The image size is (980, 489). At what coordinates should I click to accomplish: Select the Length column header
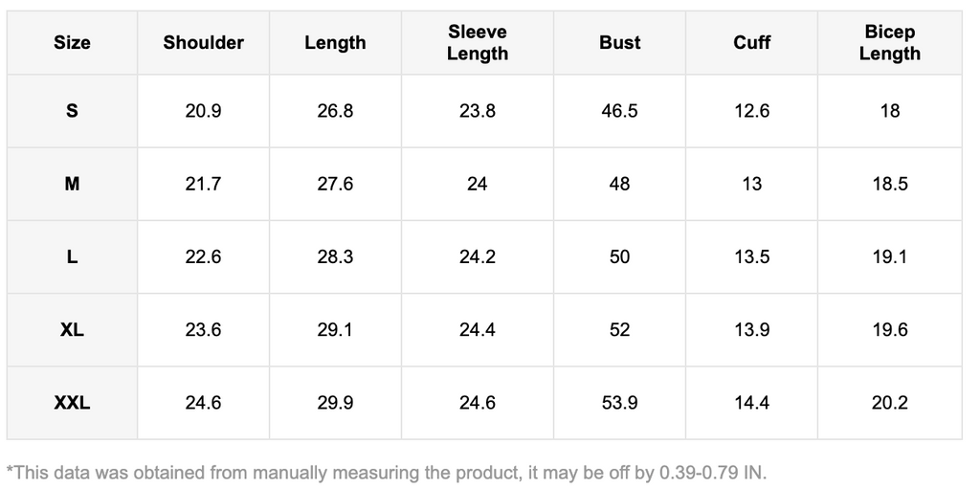[x=335, y=43]
